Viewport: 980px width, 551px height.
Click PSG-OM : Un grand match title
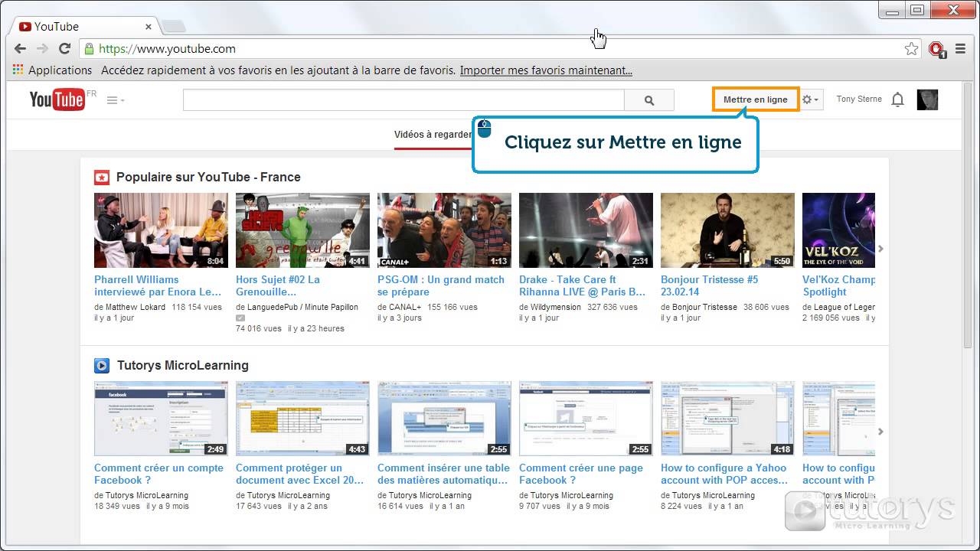tap(441, 285)
